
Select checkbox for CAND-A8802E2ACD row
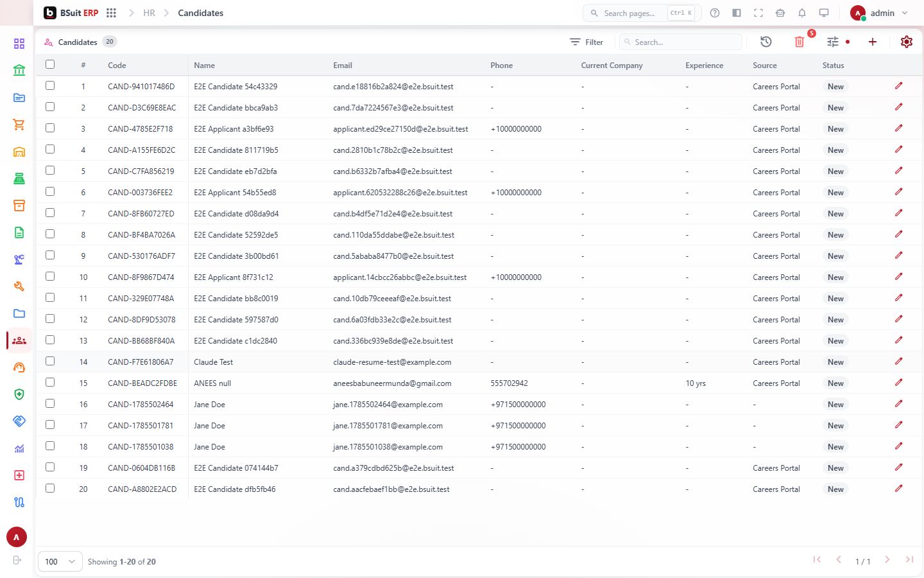(50, 488)
